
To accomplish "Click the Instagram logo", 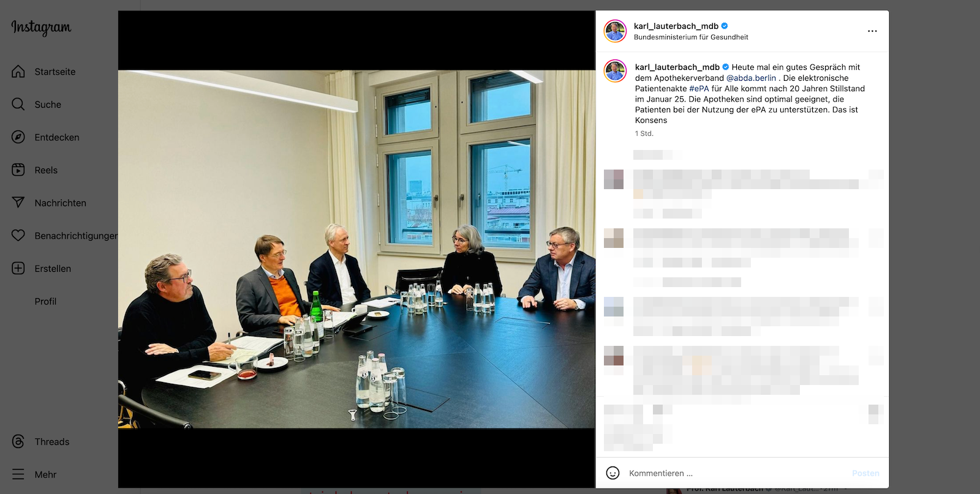I will click(41, 28).
